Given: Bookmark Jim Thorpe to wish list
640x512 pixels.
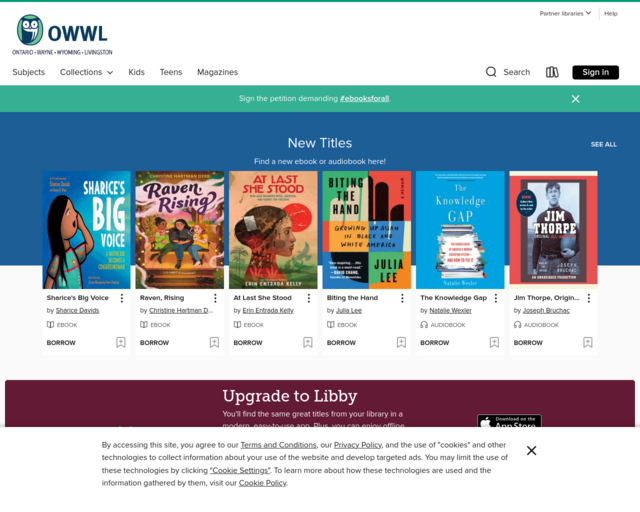Looking at the screenshot, I should [x=588, y=342].
